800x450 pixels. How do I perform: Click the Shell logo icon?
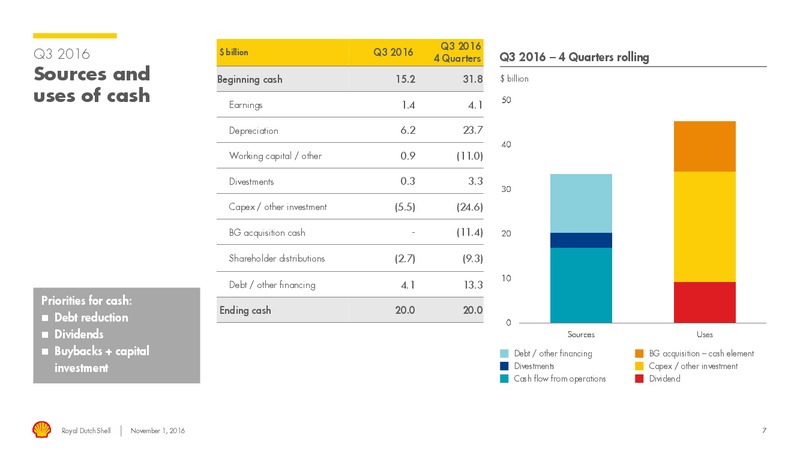42,430
